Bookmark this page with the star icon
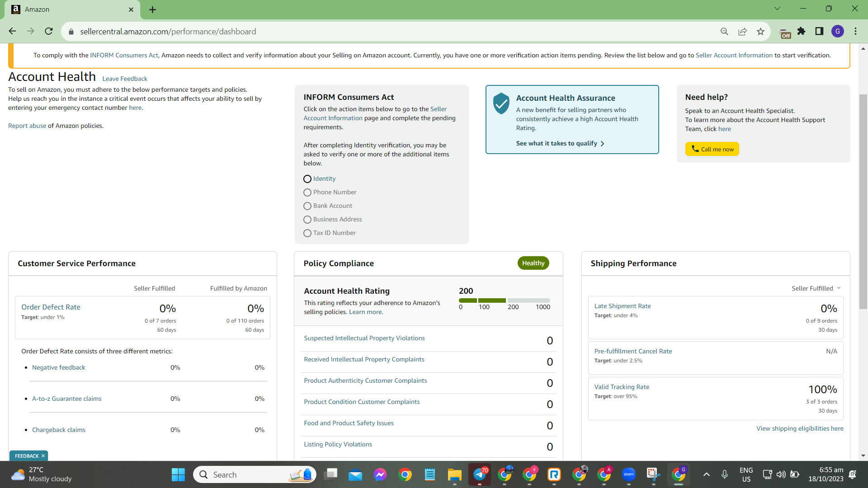The height and width of the screenshot is (488, 868). click(x=760, y=31)
